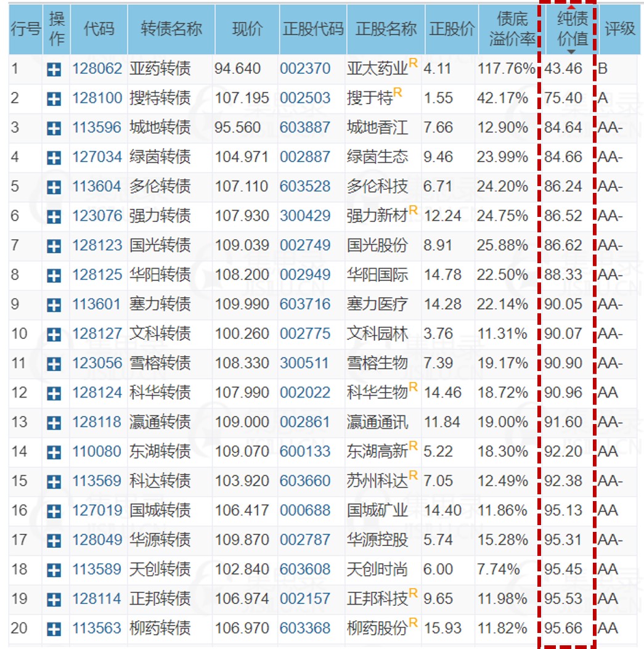
Task: Click the plus icon for 亚药转债
Action: coord(54,70)
